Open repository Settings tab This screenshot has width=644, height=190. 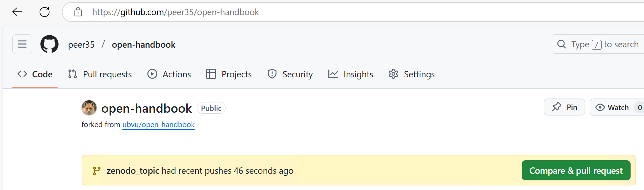point(412,74)
